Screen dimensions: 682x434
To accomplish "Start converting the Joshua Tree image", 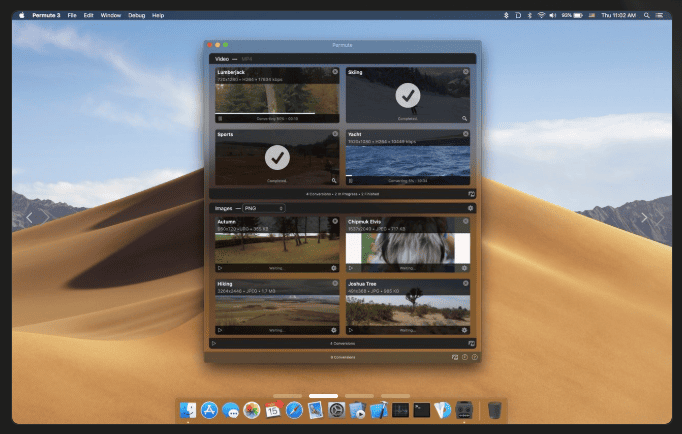I will (x=351, y=330).
